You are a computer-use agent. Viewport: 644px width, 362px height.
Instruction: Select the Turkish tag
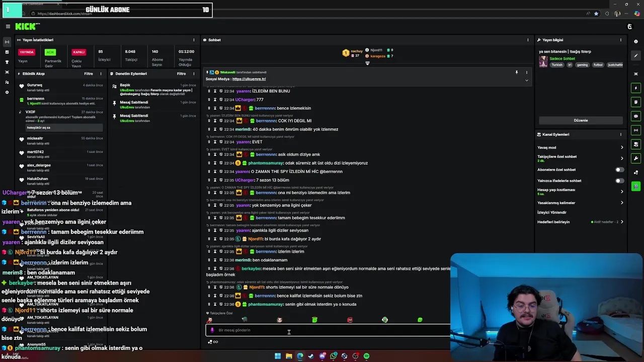[x=557, y=65]
